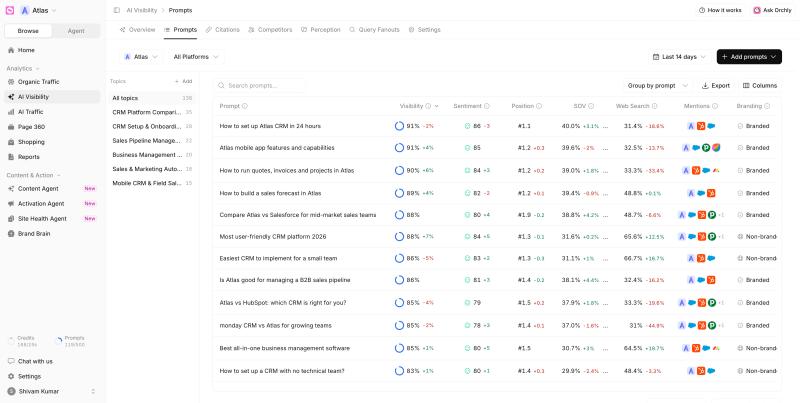Switch to the Perception tab
800x403 pixels.
[x=320, y=30]
